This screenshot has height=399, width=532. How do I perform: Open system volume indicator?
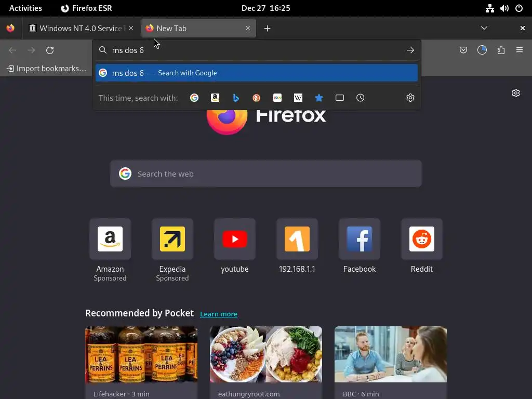(x=504, y=8)
